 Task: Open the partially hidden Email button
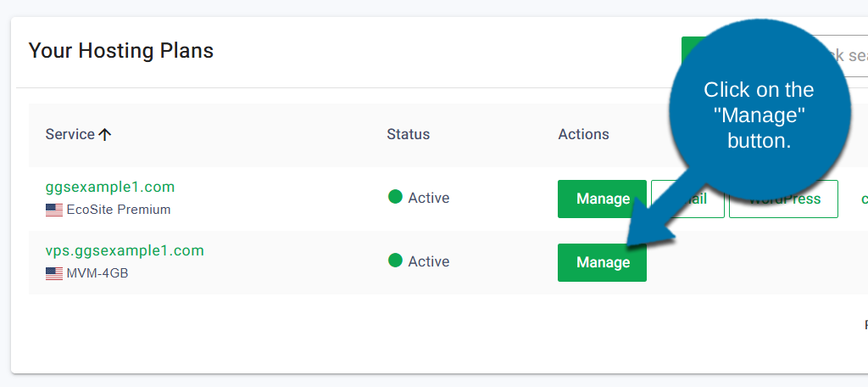[710, 199]
